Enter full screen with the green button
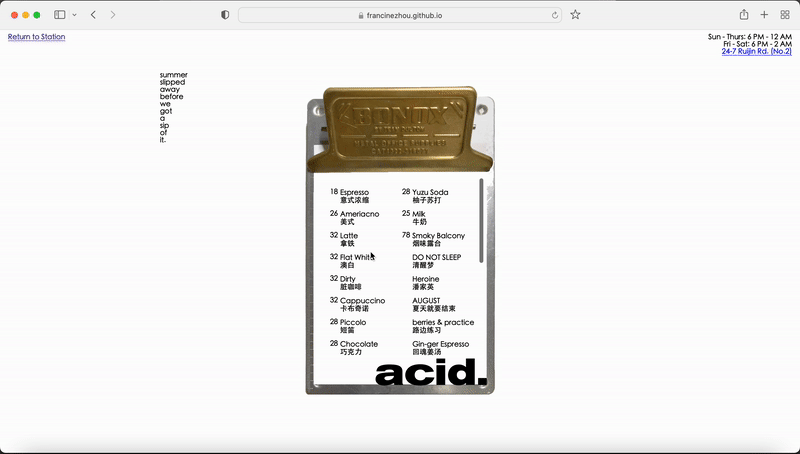The height and width of the screenshot is (454, 800). point(37,15)
